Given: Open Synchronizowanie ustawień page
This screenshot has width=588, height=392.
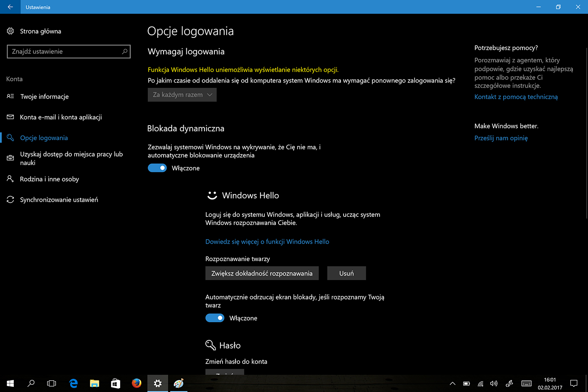Looking at the screenshot, I should pos(59,200).
